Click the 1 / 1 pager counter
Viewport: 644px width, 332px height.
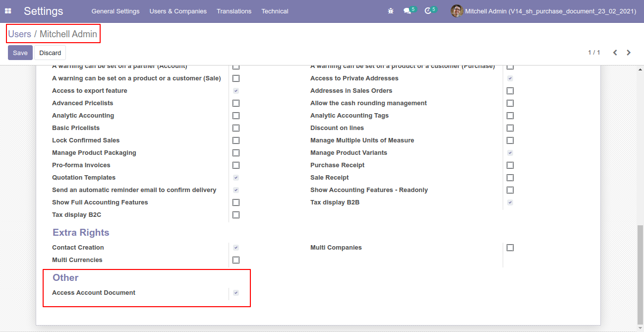point(594,53)
